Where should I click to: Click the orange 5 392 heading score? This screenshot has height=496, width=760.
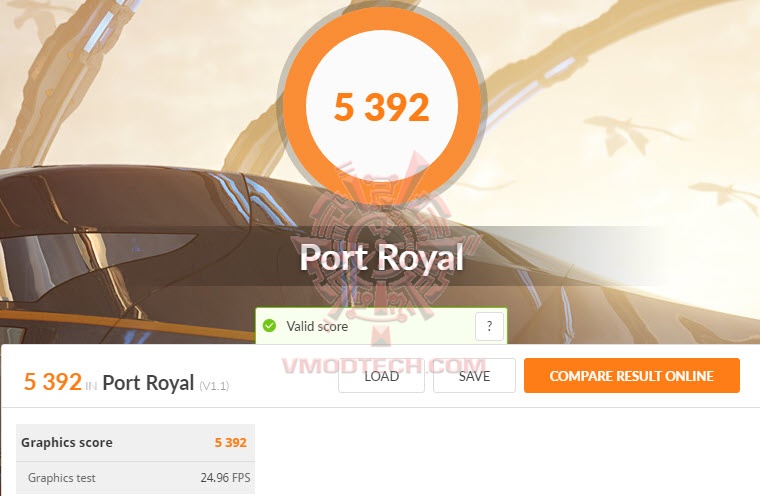click(x=53, y=382)
